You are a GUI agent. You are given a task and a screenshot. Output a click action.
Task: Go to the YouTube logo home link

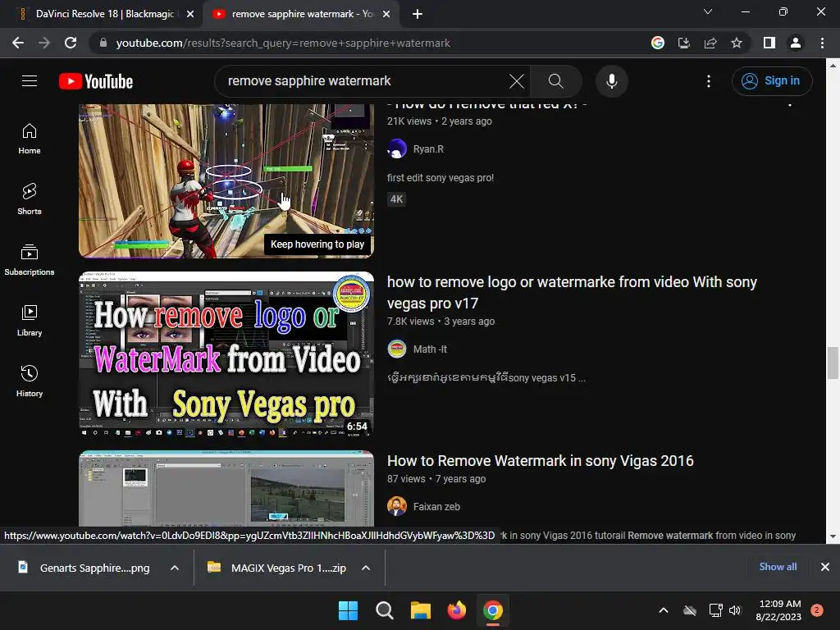(96, 81)
